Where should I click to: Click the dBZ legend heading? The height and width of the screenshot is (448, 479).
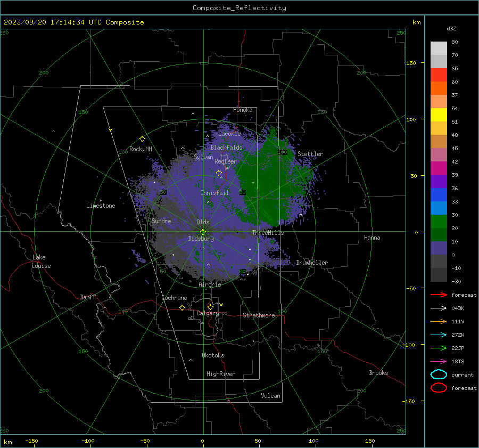(451, 28)
